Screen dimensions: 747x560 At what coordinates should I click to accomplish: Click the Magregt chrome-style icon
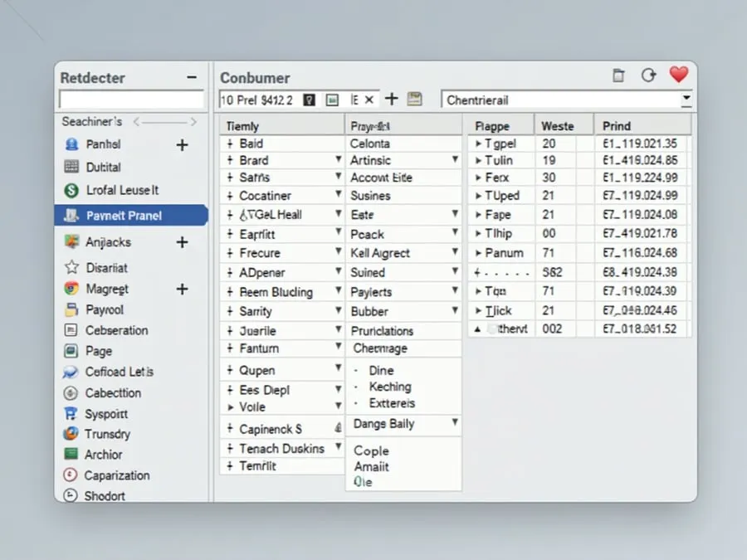tap(71, 289)
